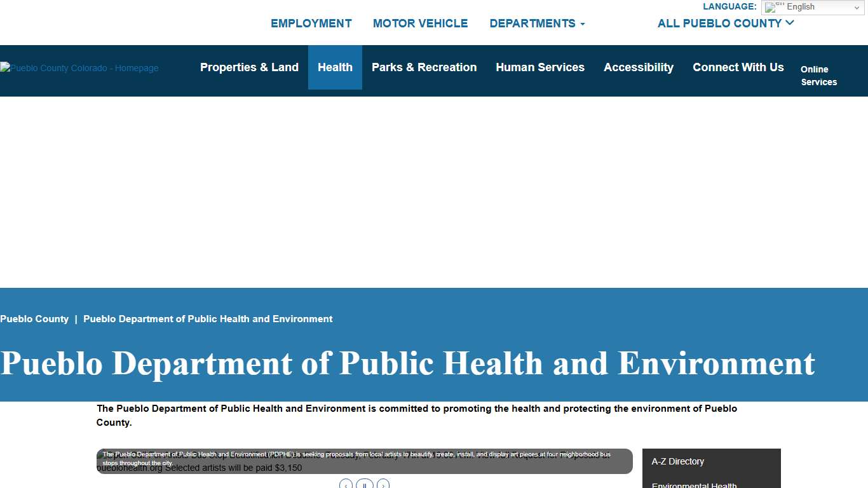Open the ALL PUEBLO COUNTY chevron menu

point(790,23)
